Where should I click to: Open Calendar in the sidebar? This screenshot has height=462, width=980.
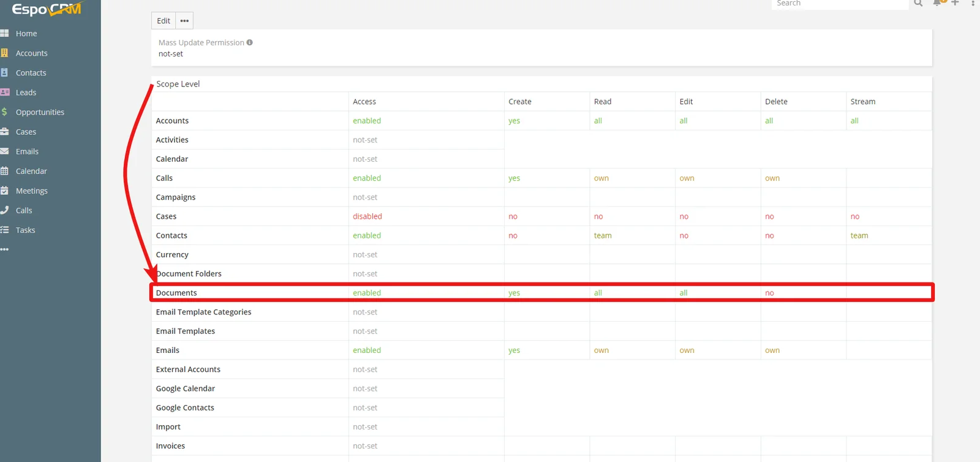(31, 171)
